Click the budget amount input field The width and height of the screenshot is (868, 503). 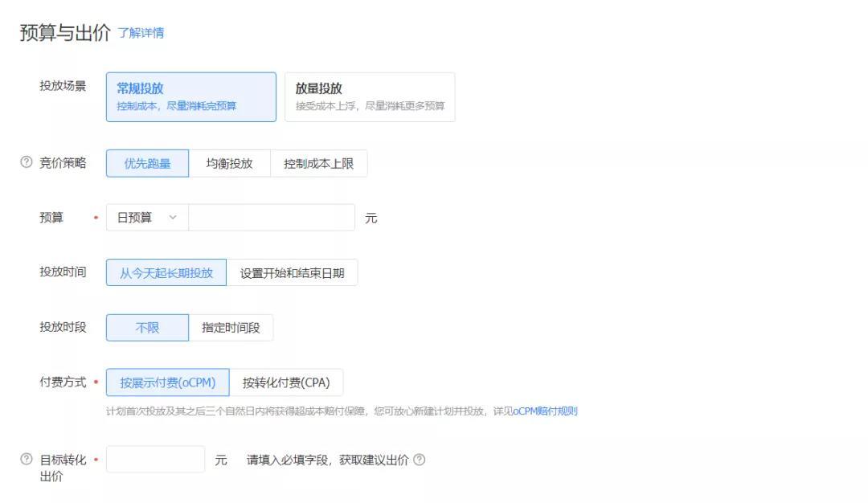[x=272, y=218]
